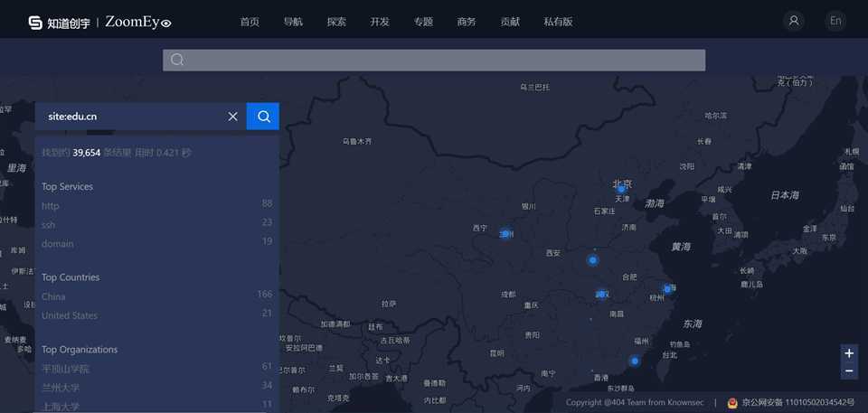Switch language with the En button
The width and height of the screenshot is (868, 413).
click(835, 21)
